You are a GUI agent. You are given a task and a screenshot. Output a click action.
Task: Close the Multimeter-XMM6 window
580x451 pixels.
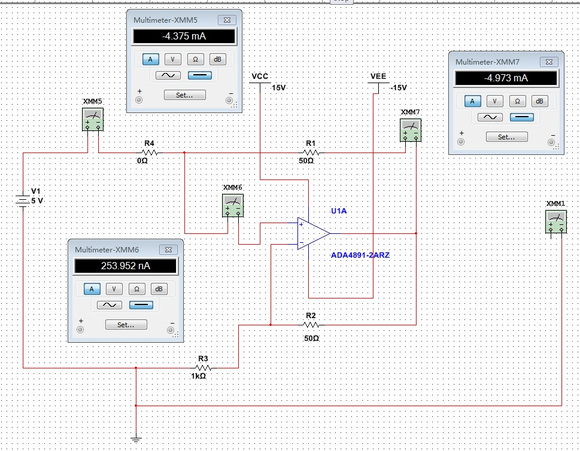tap(168, 250)
